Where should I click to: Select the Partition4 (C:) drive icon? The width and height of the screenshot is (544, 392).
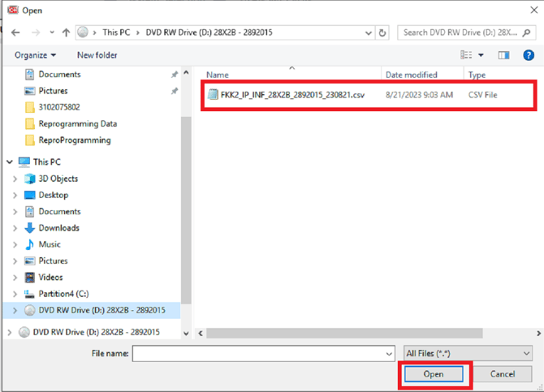pyautogui.click(x=29, y=294)
